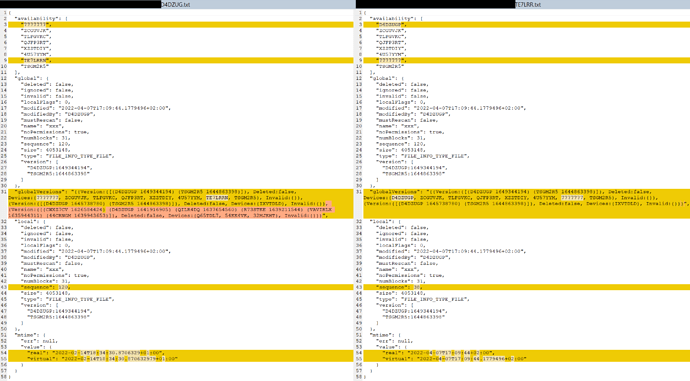Click highlighted "TE7LRRN" line in D4DZUG.txt pane

click(36, 60)
